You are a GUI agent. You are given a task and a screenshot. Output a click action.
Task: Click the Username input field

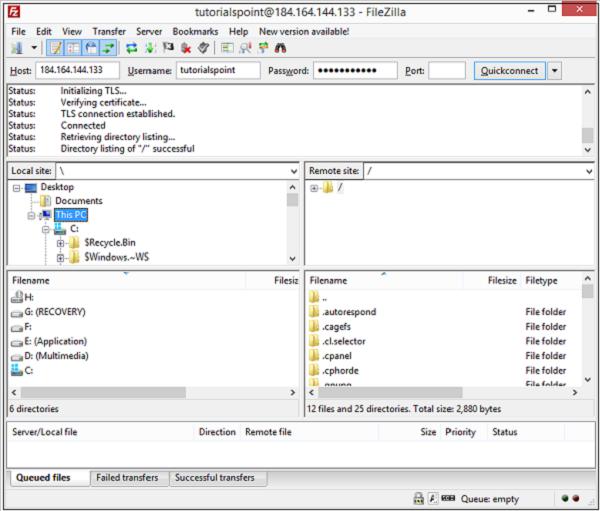point(218,70)
